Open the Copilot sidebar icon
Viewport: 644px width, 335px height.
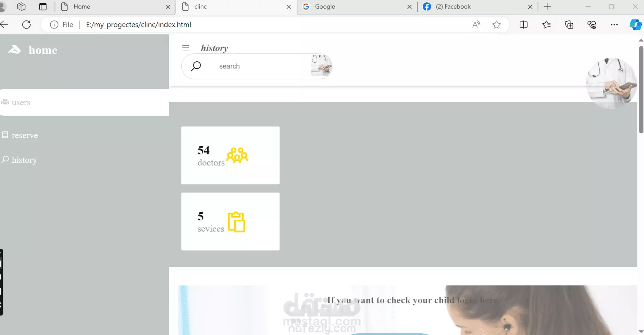click(636, 25)
